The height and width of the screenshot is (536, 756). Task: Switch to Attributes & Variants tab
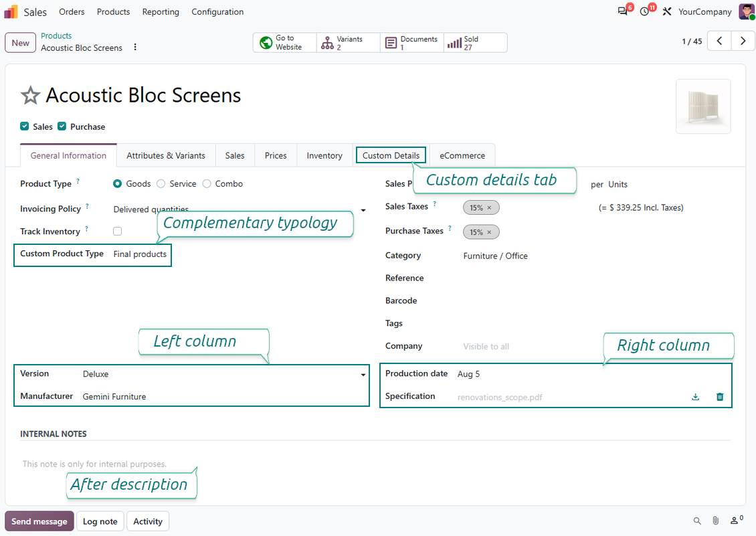tap(166, 155)
